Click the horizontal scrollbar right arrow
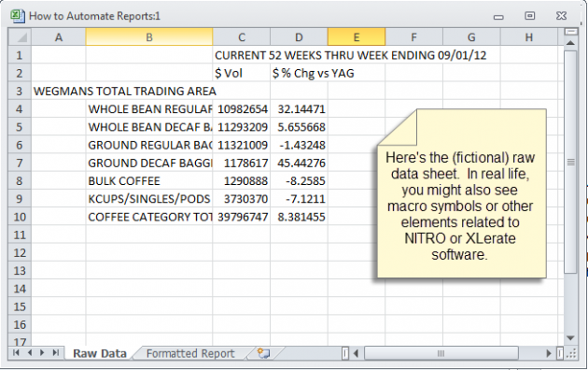The width and height of the screenshot is (588, 370). (549, 353)
